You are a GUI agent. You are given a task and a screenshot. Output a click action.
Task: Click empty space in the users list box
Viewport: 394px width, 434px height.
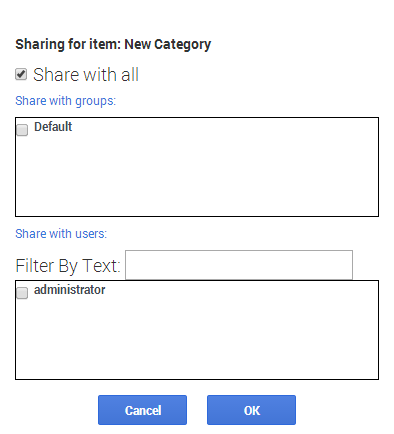(x=197, y=340)
